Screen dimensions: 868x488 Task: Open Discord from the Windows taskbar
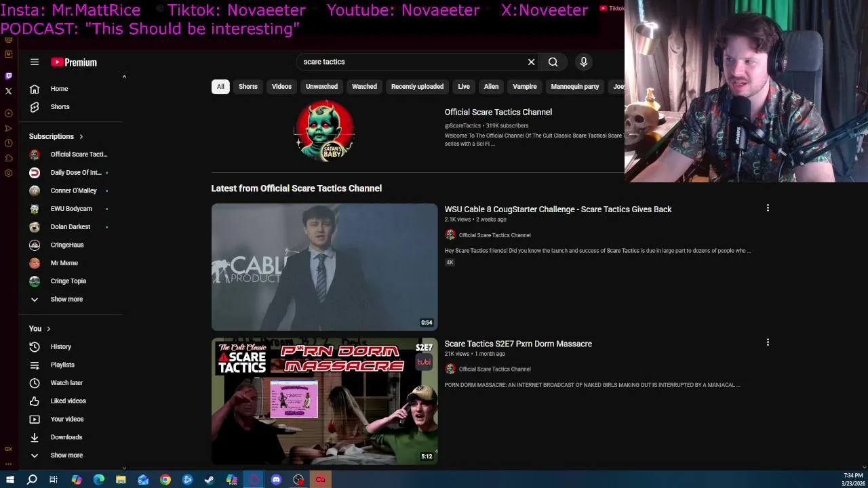276,480
